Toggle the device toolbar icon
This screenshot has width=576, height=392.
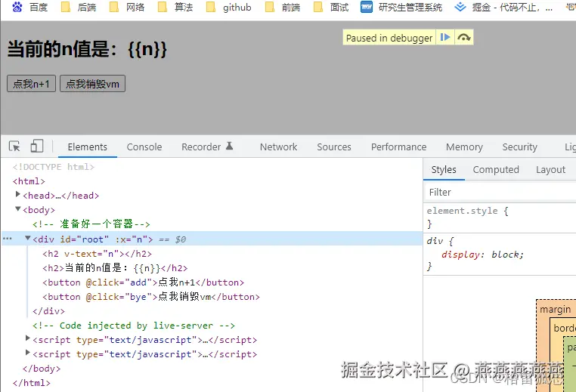(x=37, y=146)
